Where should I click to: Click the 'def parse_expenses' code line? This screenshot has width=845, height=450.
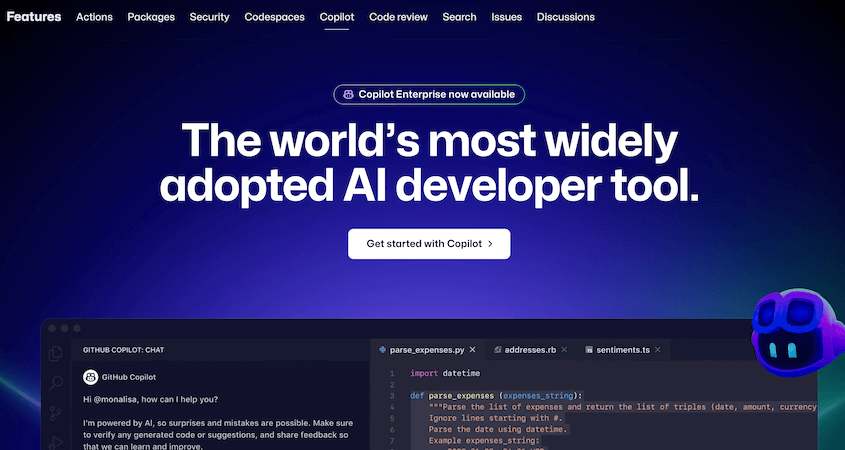496,396
